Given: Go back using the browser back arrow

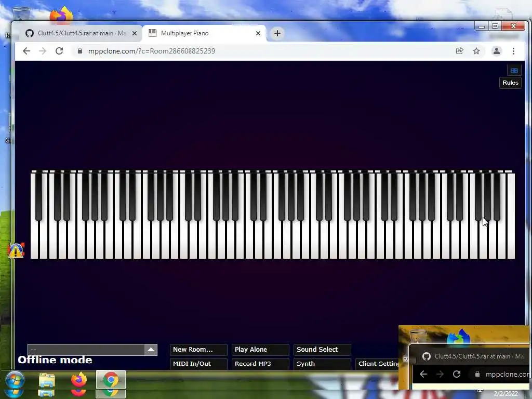Looking at the screenshot, I should (26, 51).
